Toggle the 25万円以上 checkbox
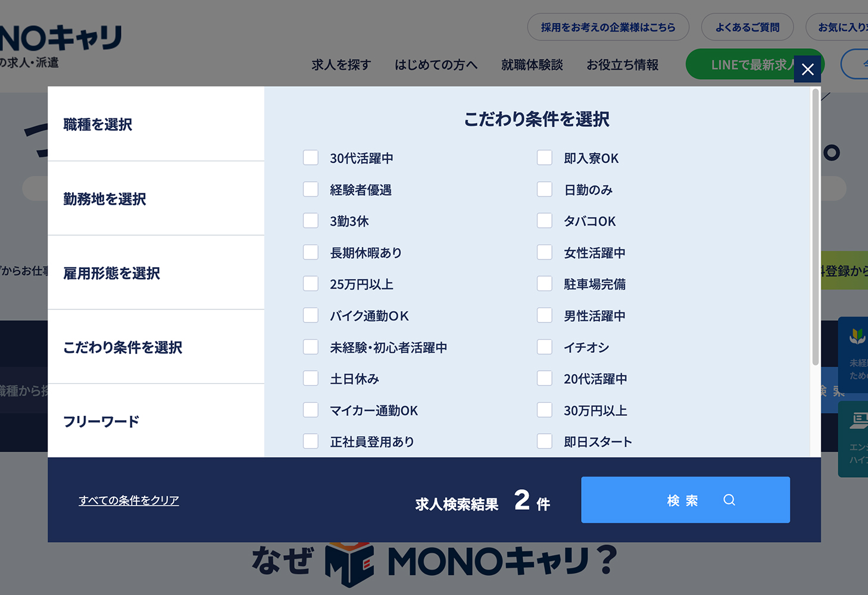868x595 pixels. click(x=311, y=284)
